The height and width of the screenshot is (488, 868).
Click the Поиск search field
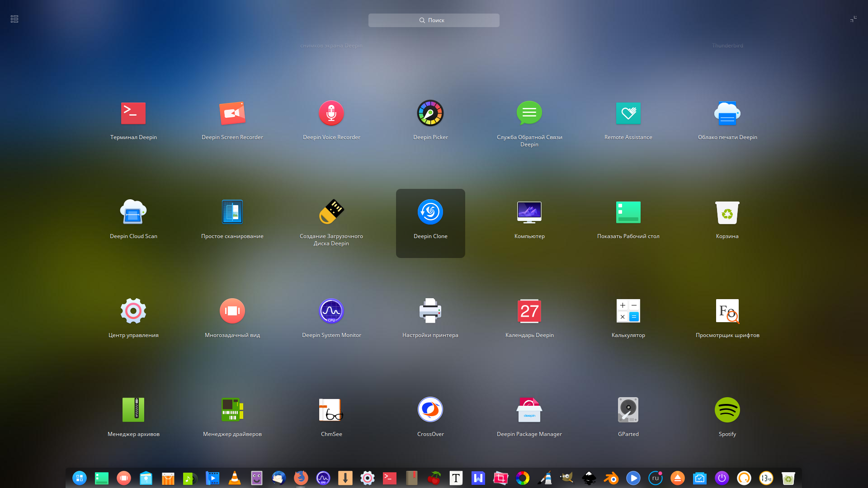coord(434,20)
